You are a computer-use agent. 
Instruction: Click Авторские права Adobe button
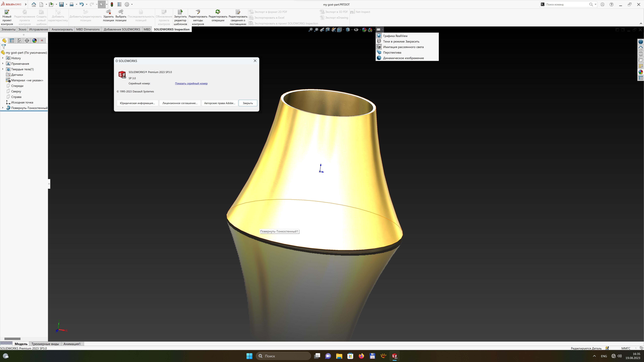[219, 103]
